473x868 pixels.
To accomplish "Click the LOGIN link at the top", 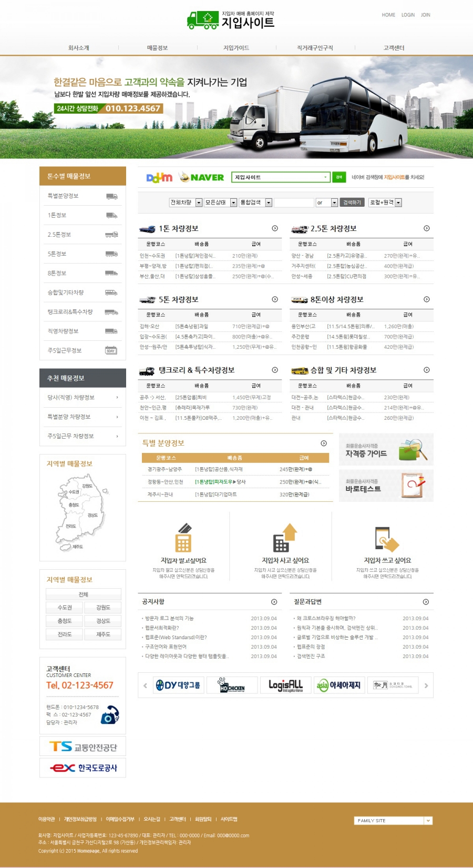I will tap(408, 15).
